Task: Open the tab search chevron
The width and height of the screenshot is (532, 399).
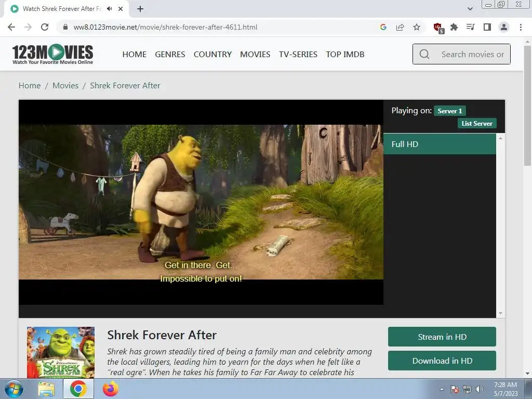Action: pos(470,9)
